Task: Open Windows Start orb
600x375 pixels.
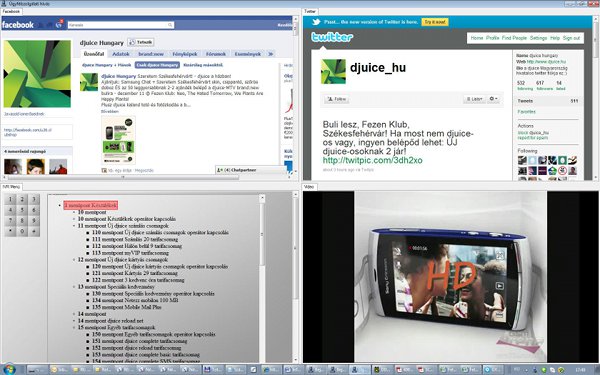Action: [x=10, y=369]
